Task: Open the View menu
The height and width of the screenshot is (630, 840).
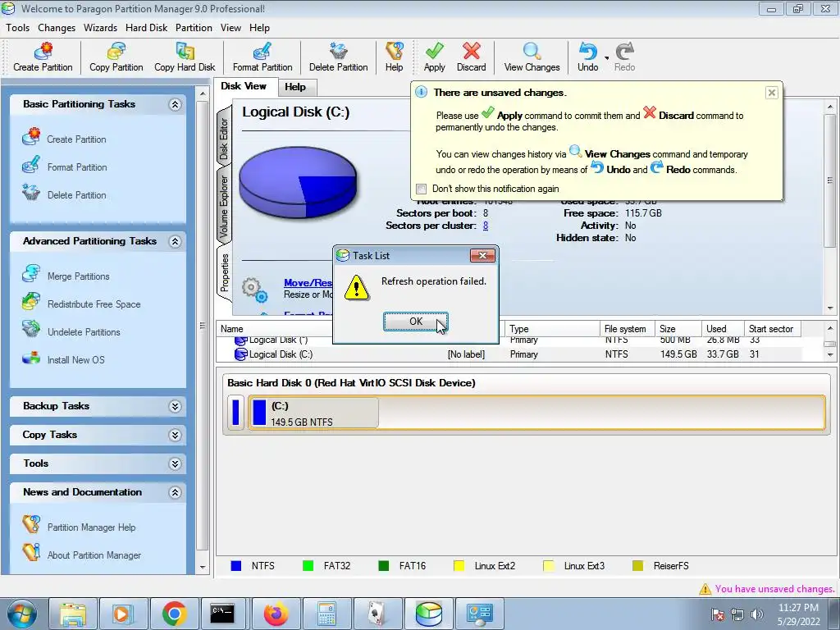Action: click(x=231, y=28)
